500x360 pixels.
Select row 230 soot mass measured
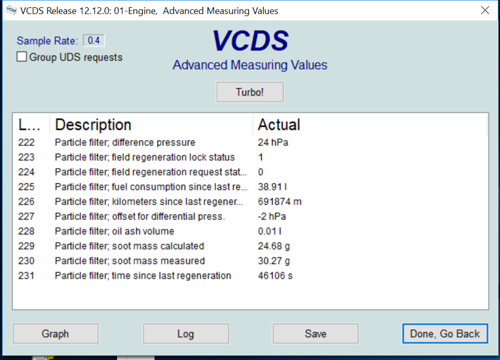[250, 261]
